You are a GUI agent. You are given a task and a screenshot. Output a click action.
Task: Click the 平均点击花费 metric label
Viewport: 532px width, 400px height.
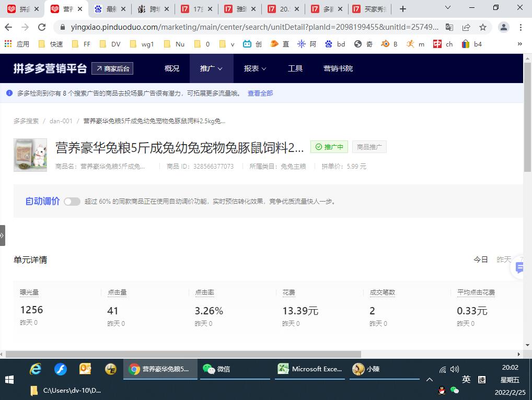click(476, 292)
